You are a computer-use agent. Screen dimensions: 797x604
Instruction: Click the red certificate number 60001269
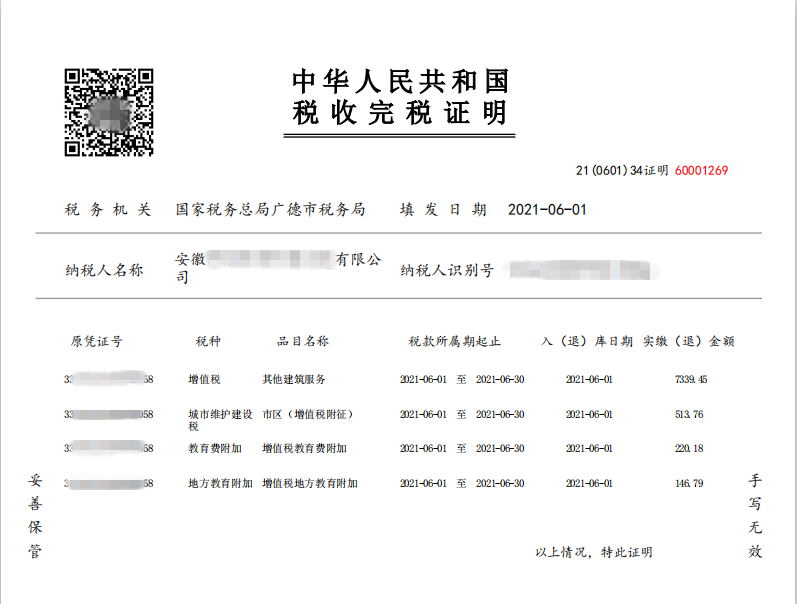(701, 170)
